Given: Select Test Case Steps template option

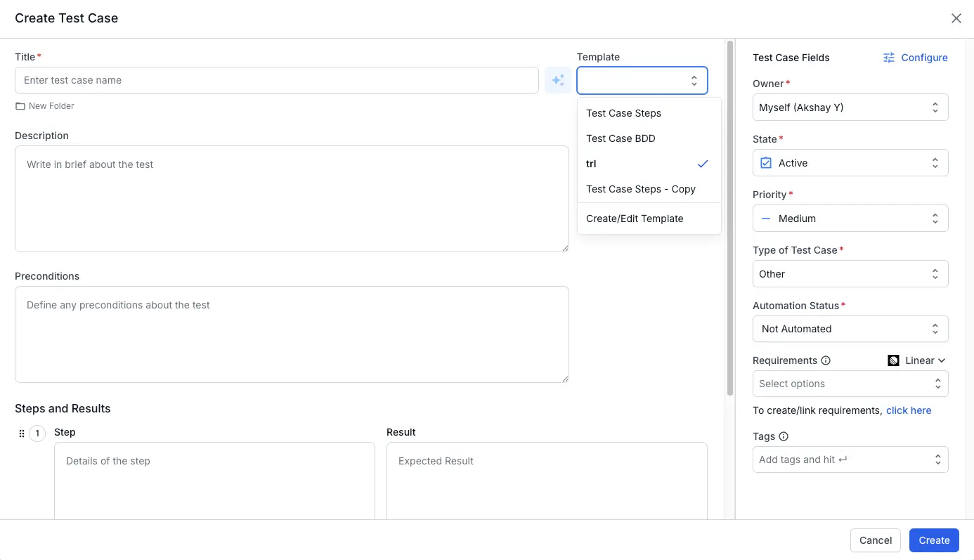Looking at the screenshot, I should coord(623,113).
